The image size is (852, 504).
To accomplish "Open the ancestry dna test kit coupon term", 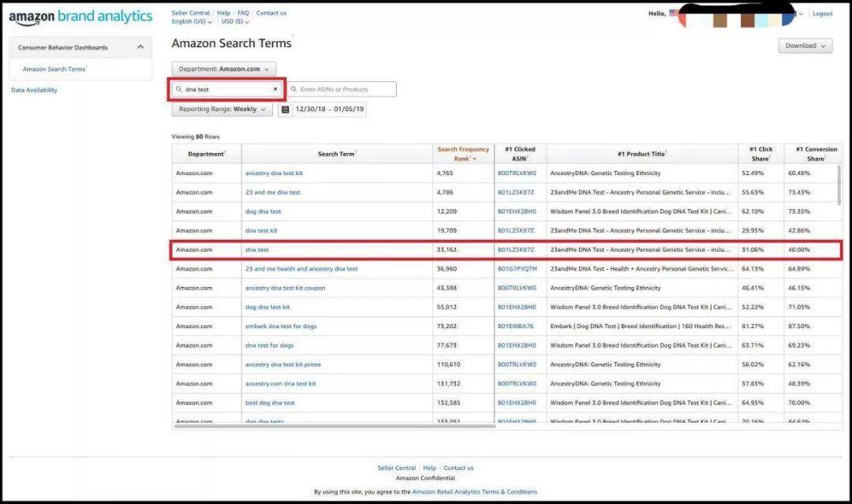I will 285,288.
